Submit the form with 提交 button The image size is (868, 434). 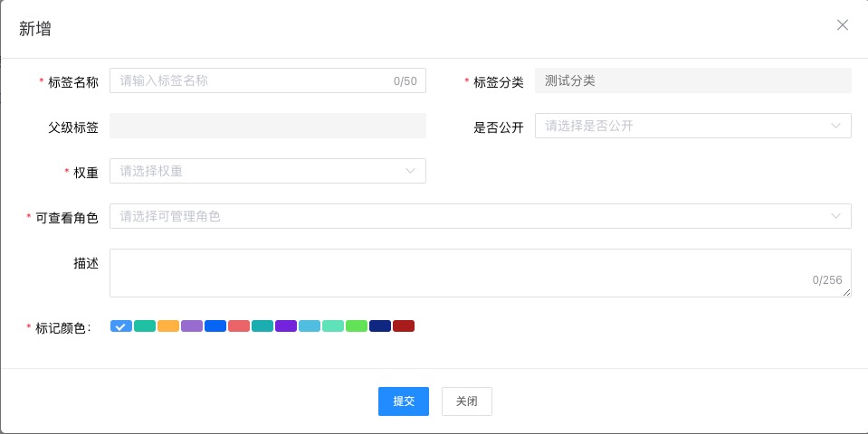(403, 401)
